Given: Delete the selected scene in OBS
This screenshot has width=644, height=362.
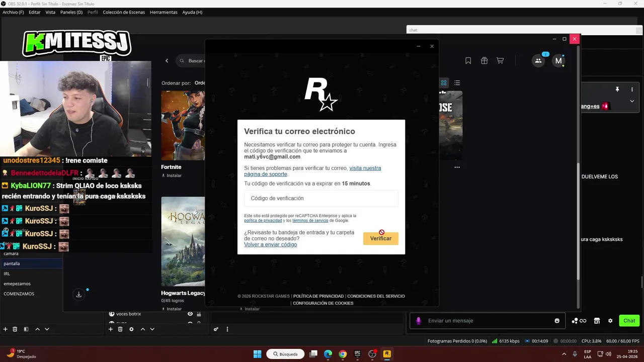Looking at the screenshot, I should (x=15, y=329).
